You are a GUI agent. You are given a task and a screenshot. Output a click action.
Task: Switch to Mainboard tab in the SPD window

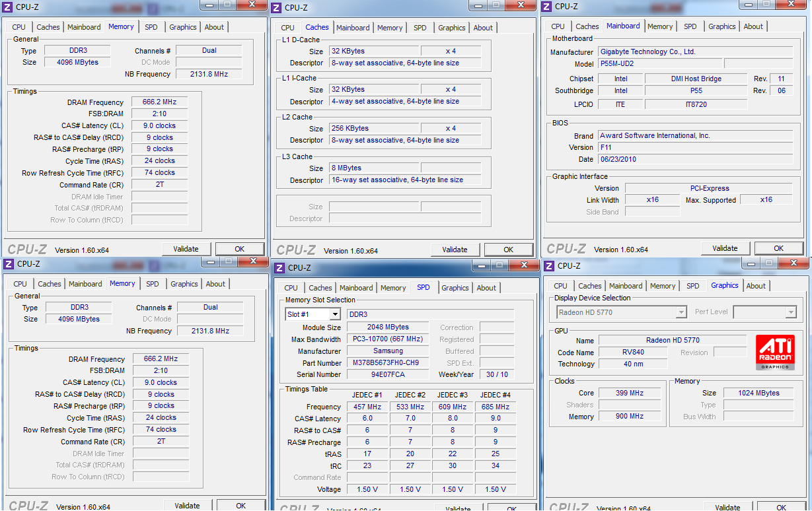tap(356, 288)
